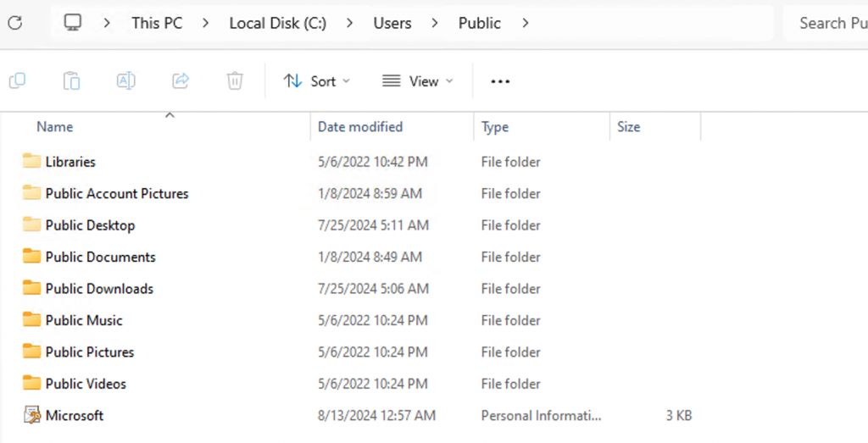Click the computer monitor icon in address bar
868x443 pixels.
73,23
